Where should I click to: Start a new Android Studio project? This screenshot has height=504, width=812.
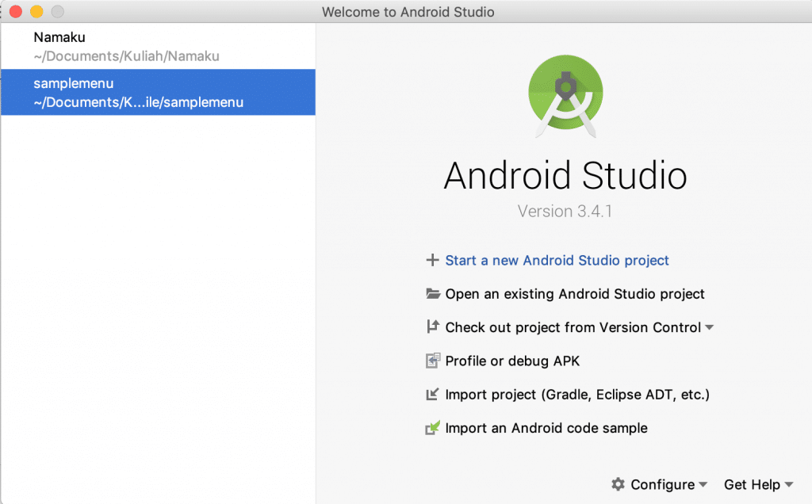click(557, 260)
